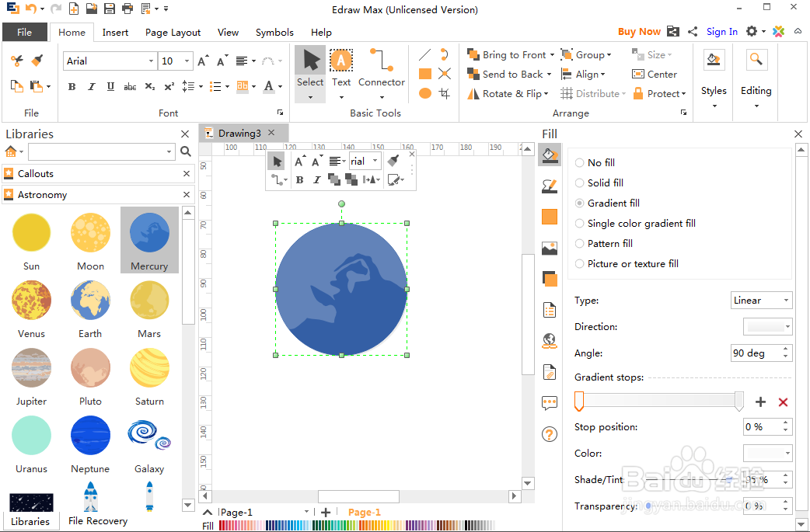Viewport: 810px width, 532px height.
Task: Click the library search input field
Action: point(101,151)
